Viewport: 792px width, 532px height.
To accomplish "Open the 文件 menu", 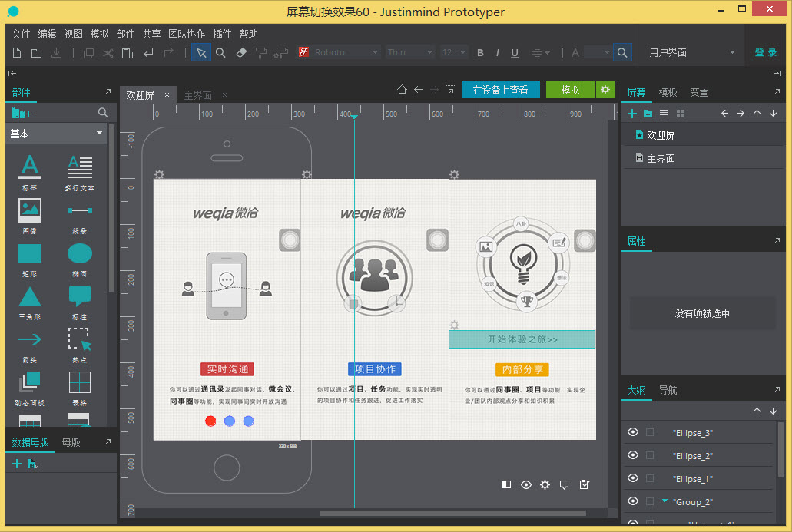I will tap(21, 34).
